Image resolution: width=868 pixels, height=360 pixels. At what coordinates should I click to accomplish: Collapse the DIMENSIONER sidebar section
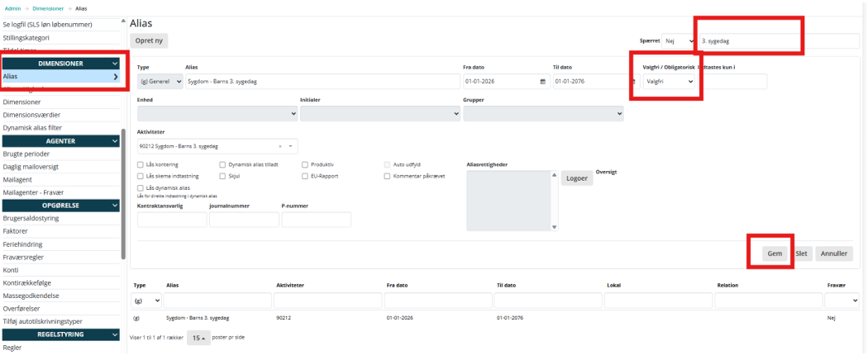coord(115,63)
